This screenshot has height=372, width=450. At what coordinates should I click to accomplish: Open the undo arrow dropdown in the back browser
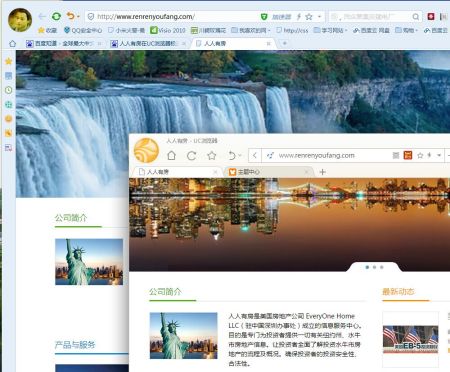78,16
